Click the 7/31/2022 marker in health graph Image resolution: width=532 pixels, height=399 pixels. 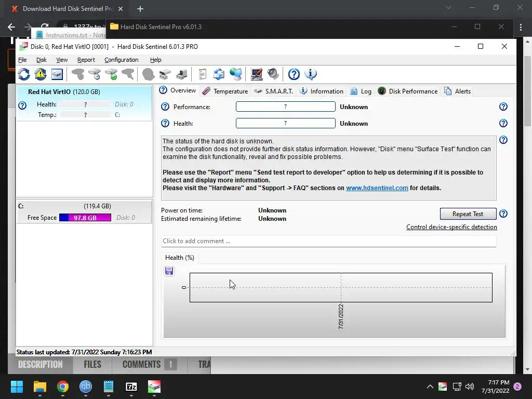click(341, 316)
